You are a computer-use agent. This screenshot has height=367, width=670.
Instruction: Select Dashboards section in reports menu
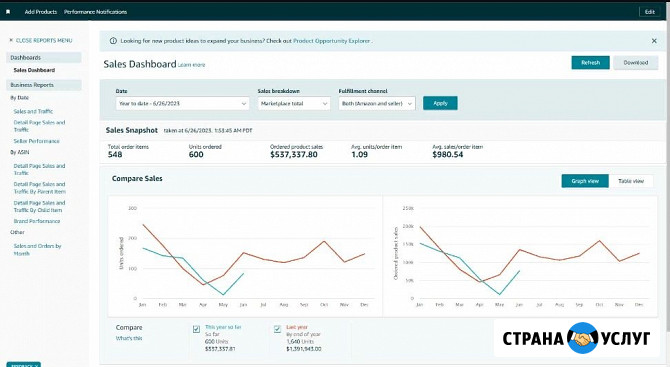(x=44, y=58)
